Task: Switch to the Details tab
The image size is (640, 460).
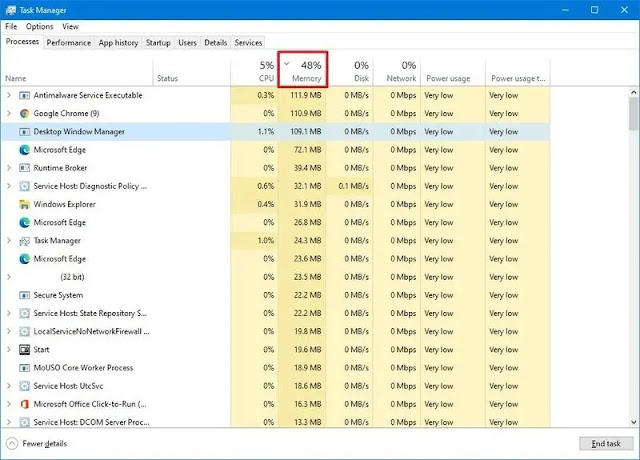Action: pyautogui.click(x=216, y=43)
